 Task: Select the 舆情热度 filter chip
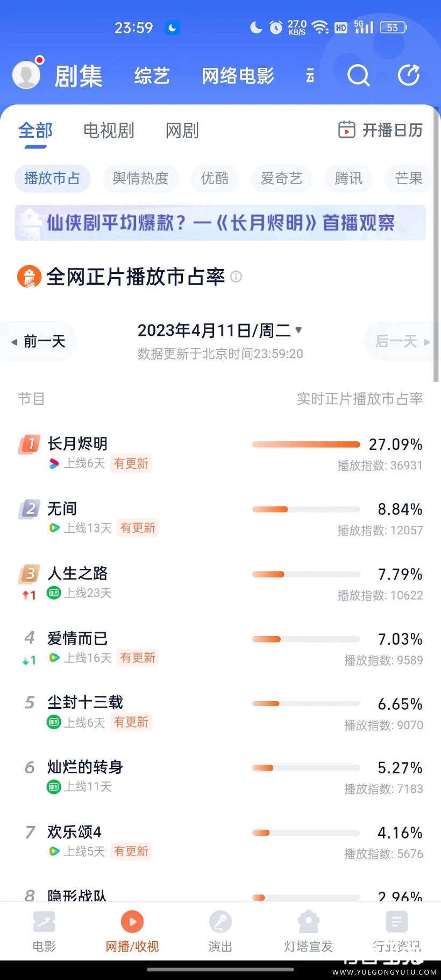(140, 178)
